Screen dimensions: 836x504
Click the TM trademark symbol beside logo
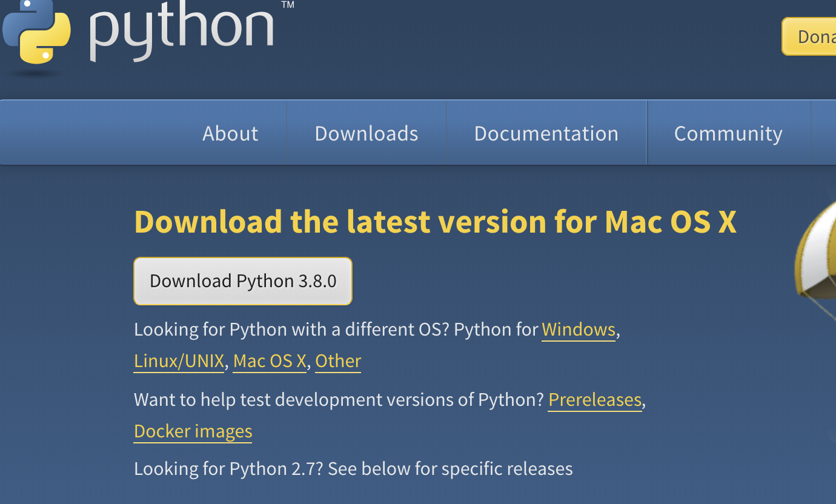(x=288, y=5)
